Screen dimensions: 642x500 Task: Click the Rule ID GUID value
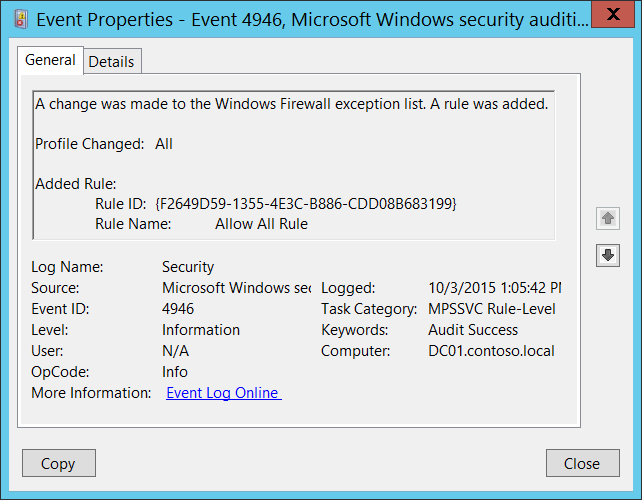point(306,204)
